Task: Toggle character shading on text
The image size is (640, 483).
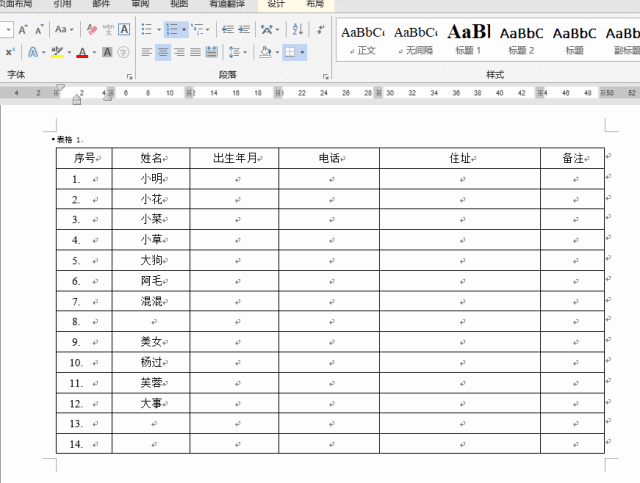Action: click(x=108, y=52)
